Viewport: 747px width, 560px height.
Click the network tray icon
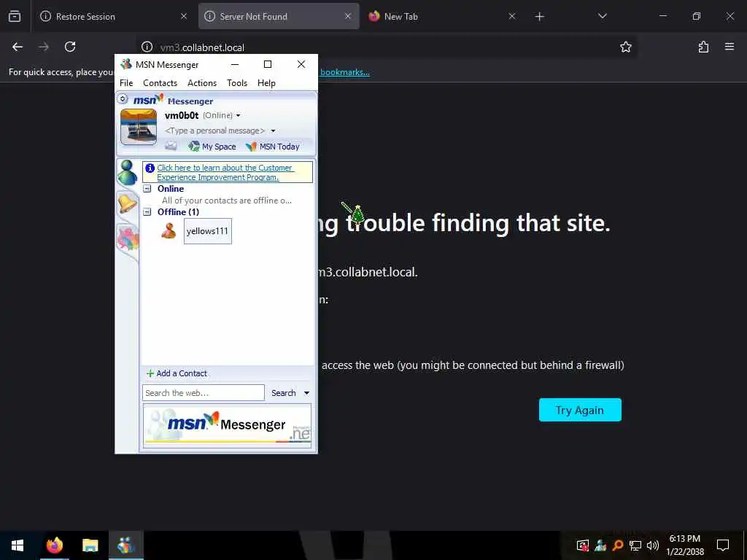click(x=635, y=545)
